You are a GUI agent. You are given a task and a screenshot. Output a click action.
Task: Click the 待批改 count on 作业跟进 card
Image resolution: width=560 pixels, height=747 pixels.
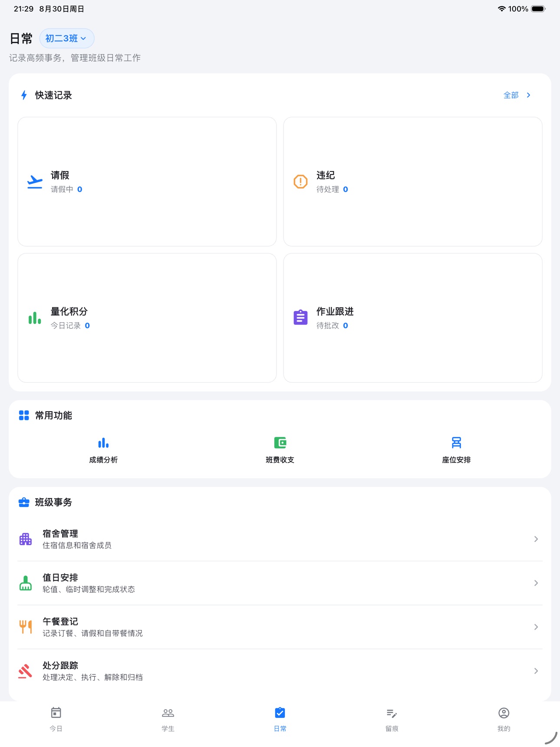tap(346, 326)
